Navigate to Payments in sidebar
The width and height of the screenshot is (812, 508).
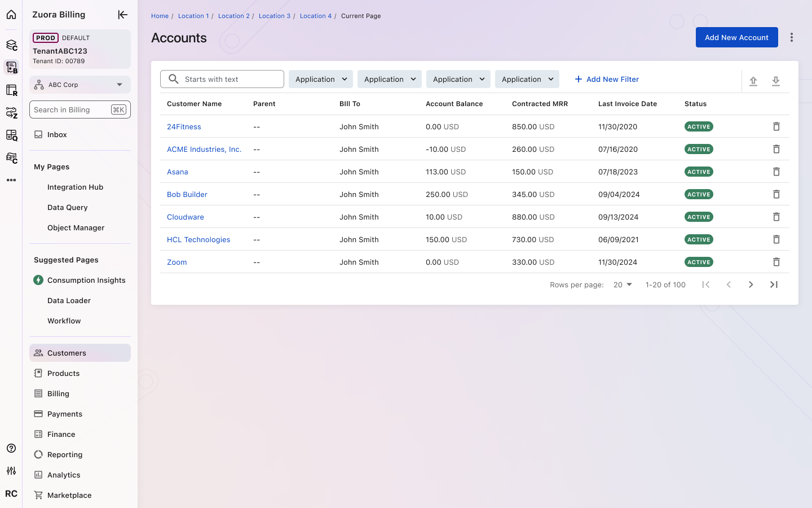pyautogui.click(x=65, y=414)
